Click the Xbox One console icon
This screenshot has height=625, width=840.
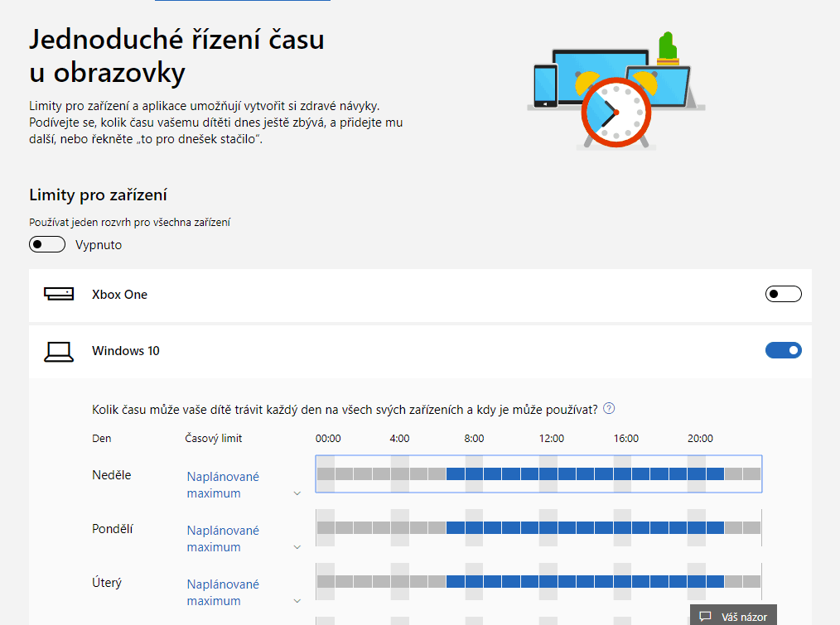59,295
